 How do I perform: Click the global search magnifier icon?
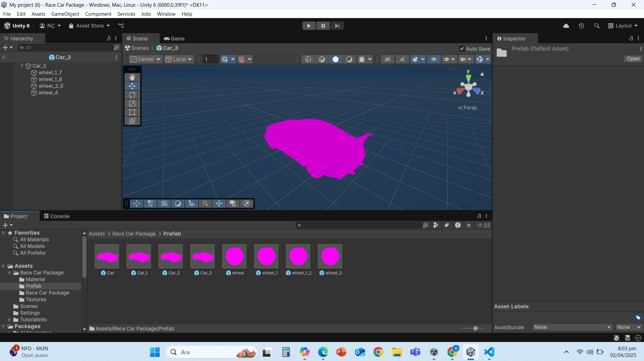(x=597, y=26)
